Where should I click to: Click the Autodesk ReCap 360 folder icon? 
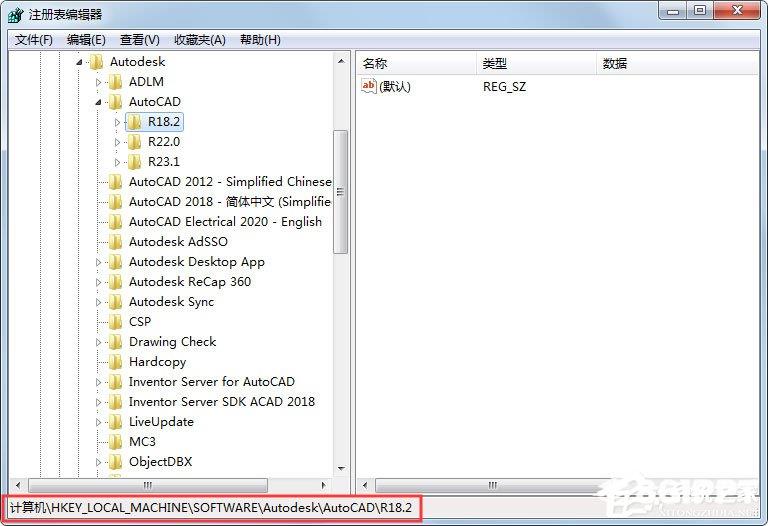click(115, 282)
